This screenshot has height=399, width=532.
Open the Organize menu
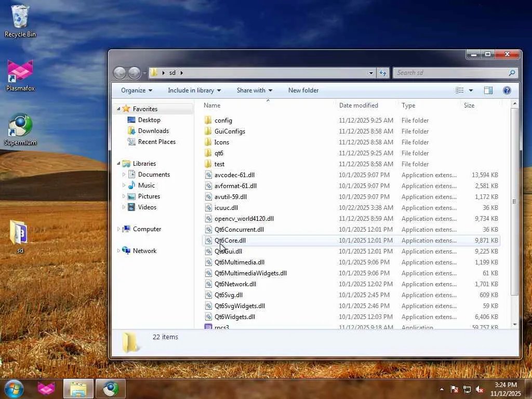[137, 90]
